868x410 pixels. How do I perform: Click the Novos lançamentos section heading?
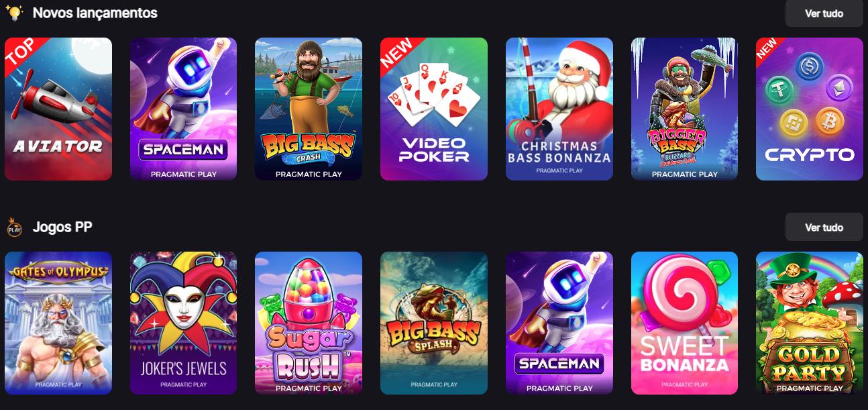(x=95, y=13)
